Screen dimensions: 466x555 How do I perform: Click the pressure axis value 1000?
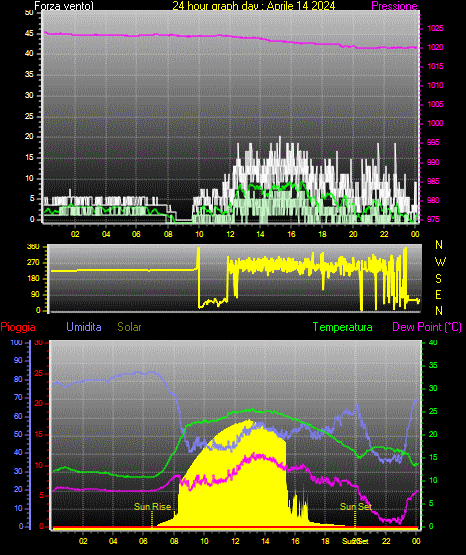pos(435,124)
